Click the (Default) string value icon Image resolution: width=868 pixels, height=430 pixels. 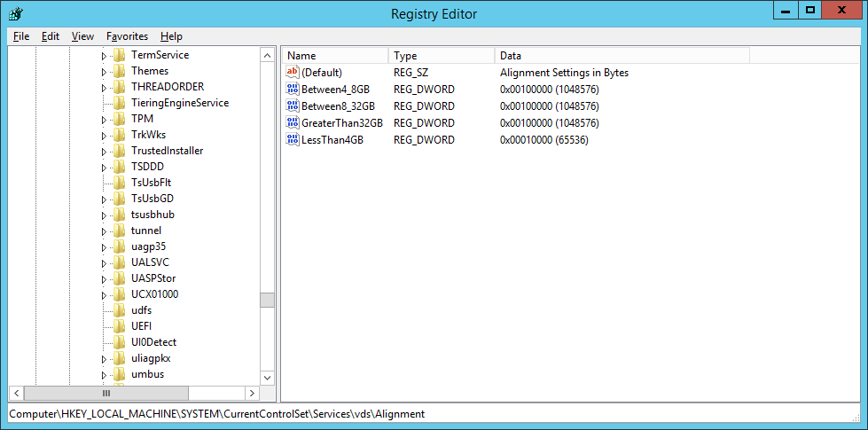[x=293, y=72]
